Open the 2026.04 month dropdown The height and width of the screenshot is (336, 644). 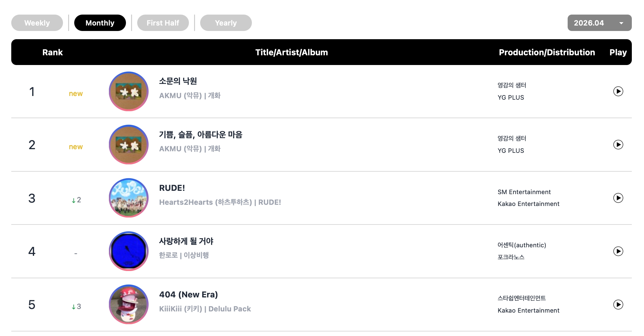599,23
